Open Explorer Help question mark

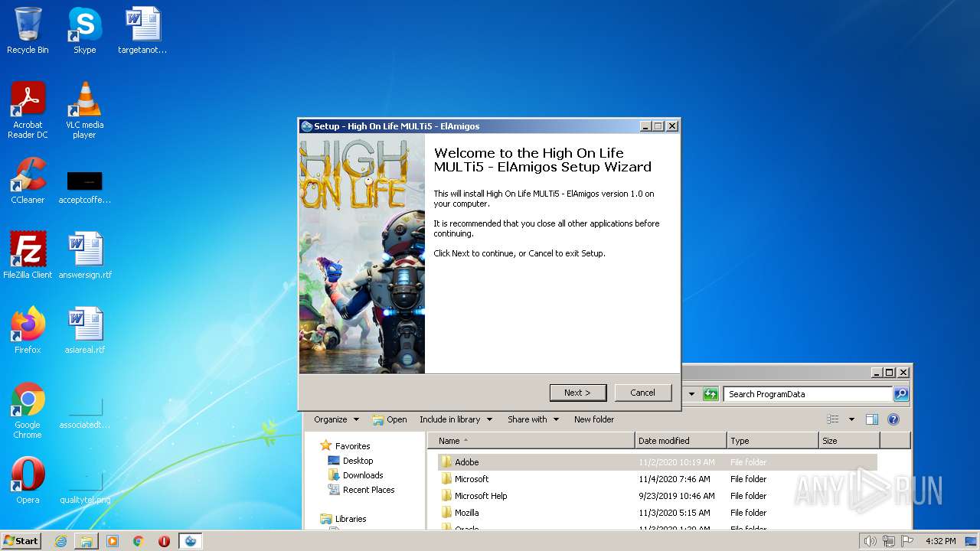click(x=893, y=419)
